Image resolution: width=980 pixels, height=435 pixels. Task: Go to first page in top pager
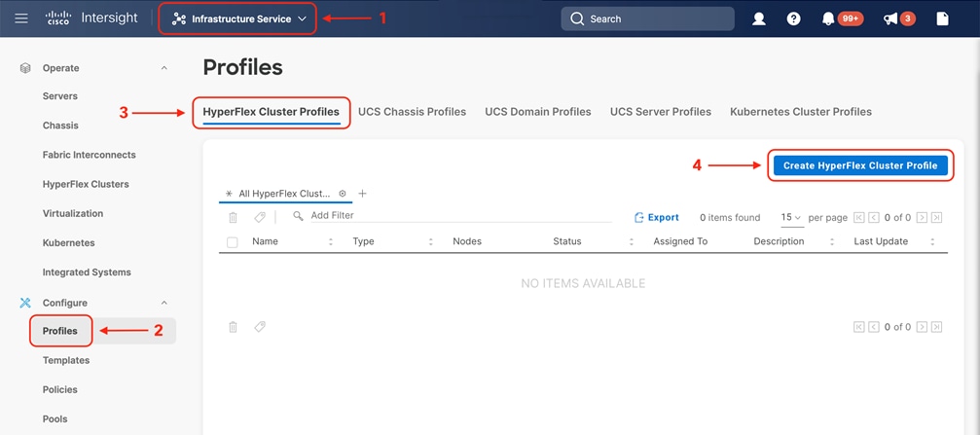tap(859, 218)
